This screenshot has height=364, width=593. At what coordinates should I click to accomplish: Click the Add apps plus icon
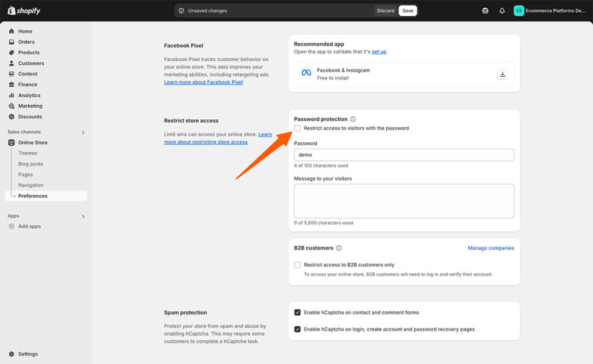(12, 226)
